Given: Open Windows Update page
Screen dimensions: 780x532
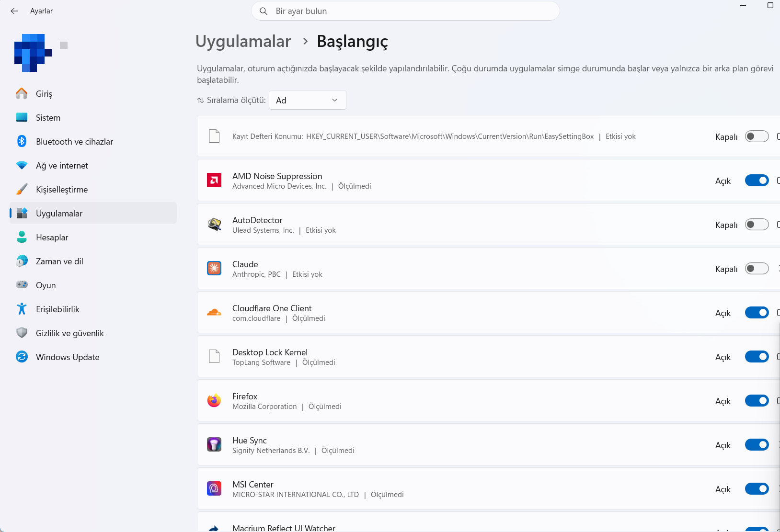Looking at the screenshot, I should (x=93, y=357).
